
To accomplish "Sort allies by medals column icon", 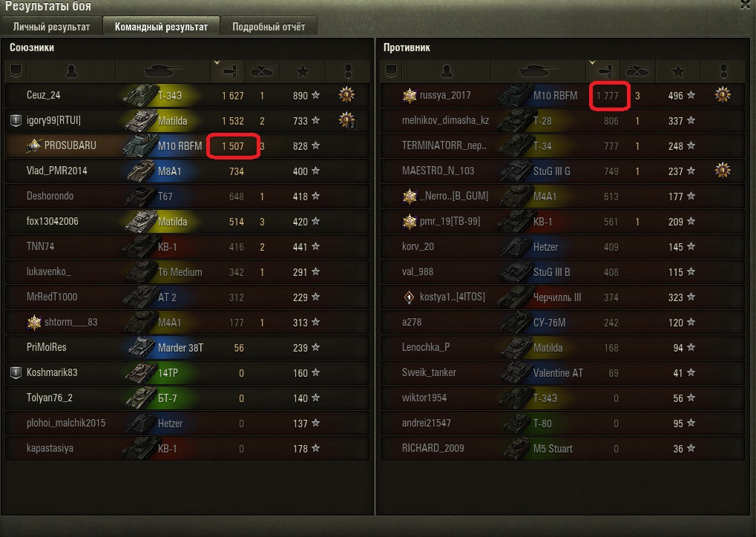I will point(348,71).
